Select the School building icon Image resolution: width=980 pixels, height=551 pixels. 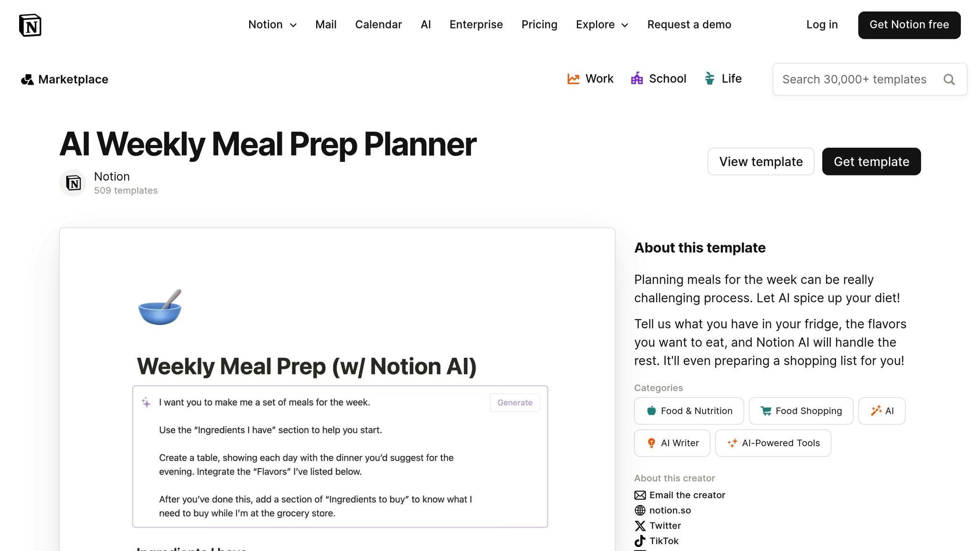click(x=636, y=78)
